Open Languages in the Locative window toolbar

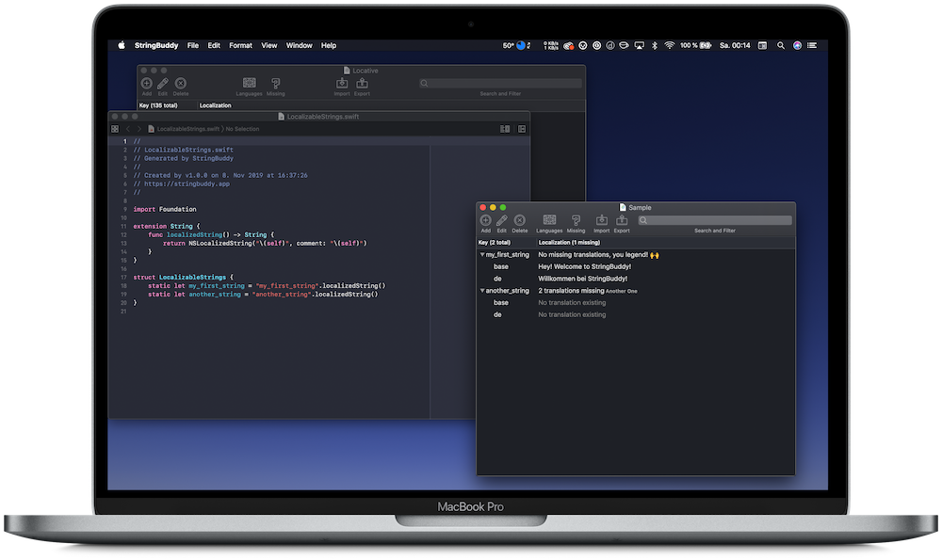[x=250, y=83]
